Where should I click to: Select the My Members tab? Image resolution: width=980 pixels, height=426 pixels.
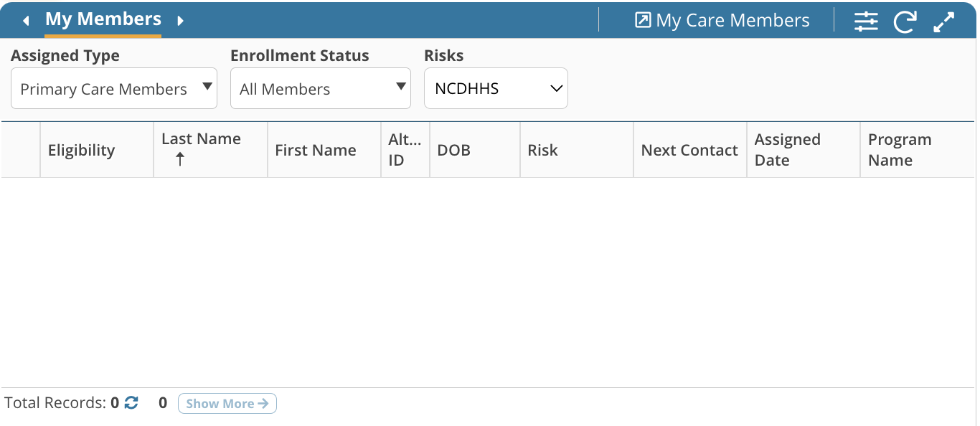click(103, 19)
